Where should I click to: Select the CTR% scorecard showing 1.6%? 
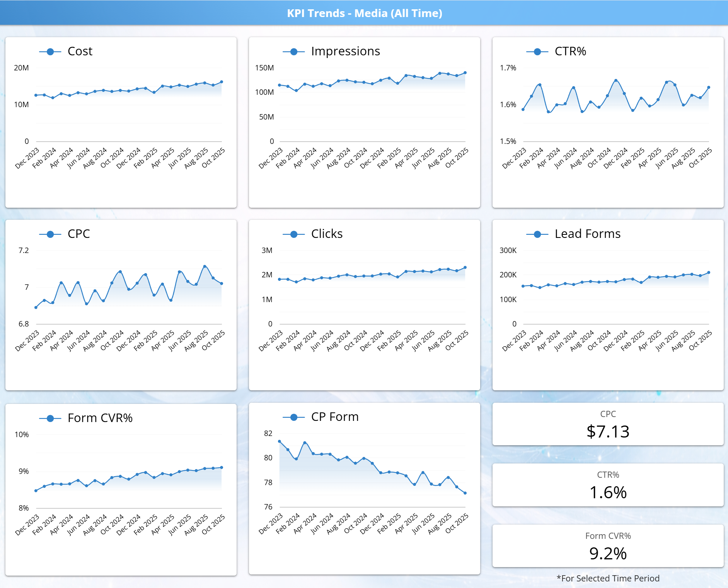(x=608, y=485)
